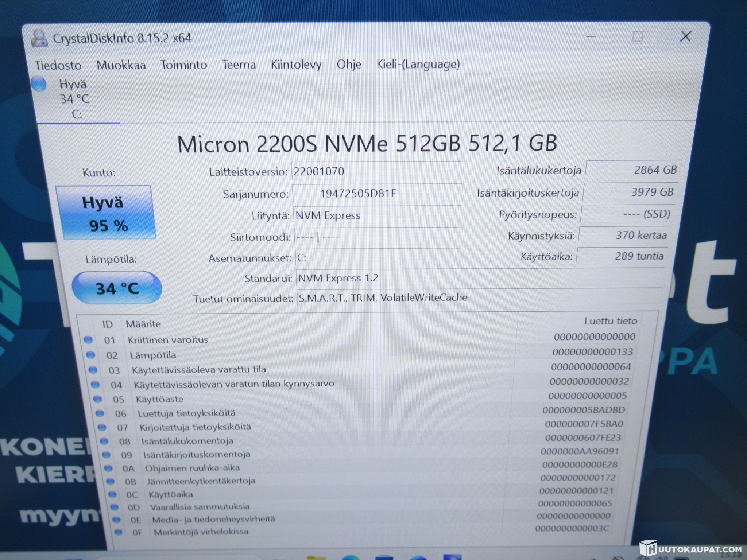Open the Ohje menu
The width and height of the screenshot is (747, 560).
click(x=349, y=64)
